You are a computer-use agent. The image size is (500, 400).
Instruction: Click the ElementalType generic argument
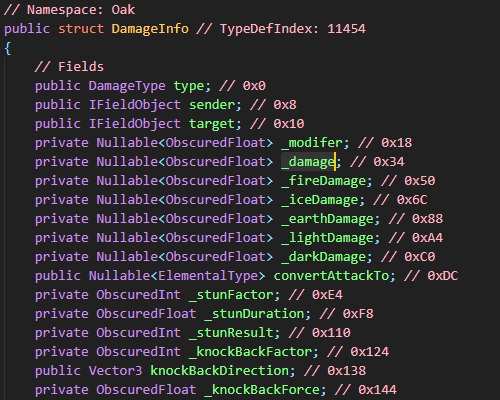tap(208, 276)
